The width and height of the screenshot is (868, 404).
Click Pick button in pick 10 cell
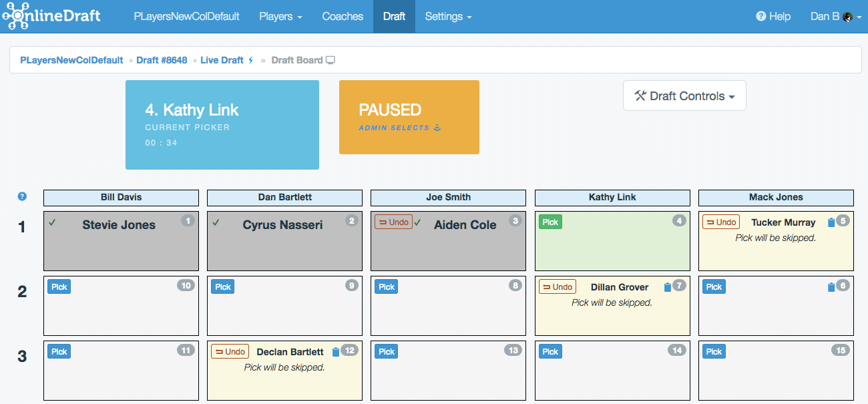point(59,287)
